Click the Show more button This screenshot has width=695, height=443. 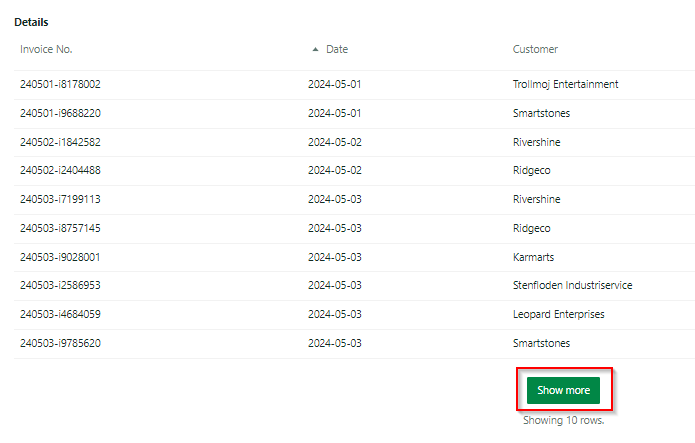click(x=563, y=390)
